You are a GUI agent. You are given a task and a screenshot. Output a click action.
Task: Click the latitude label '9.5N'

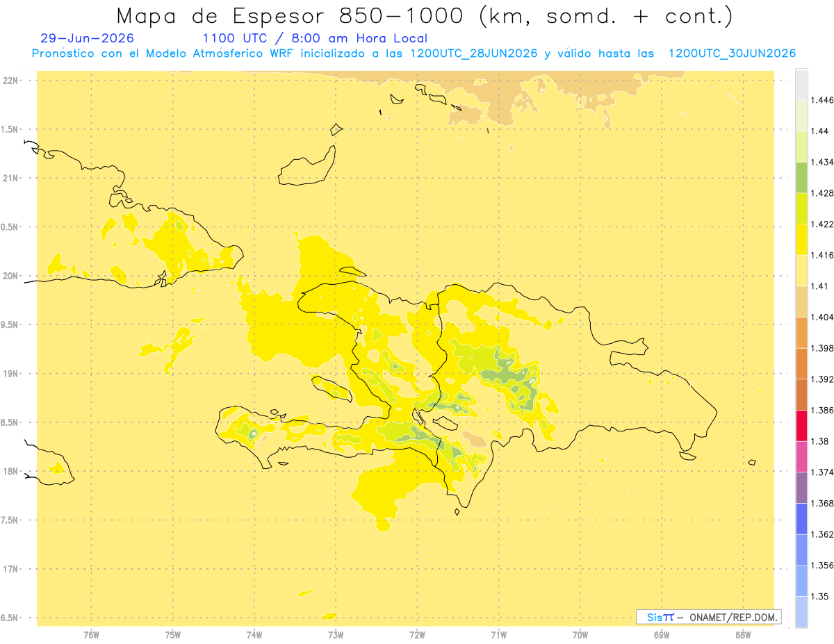[10, 325]
